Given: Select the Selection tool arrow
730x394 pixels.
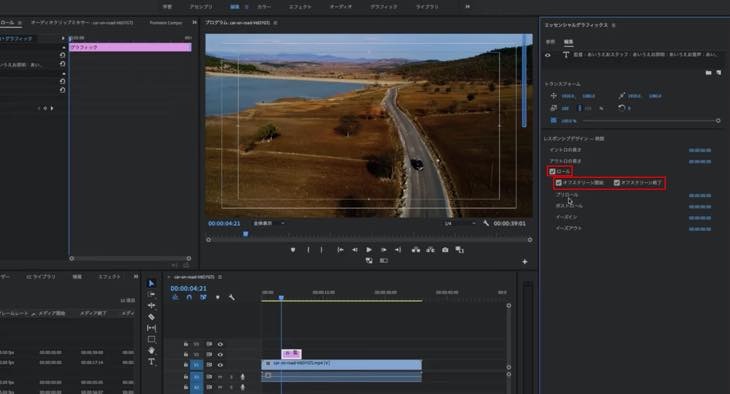Looking at the screenshot, I should click(x=151, y=283).
